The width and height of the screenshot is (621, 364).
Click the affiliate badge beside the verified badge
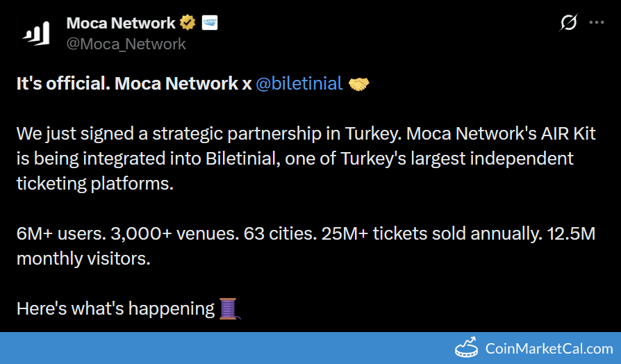(210, 23)
